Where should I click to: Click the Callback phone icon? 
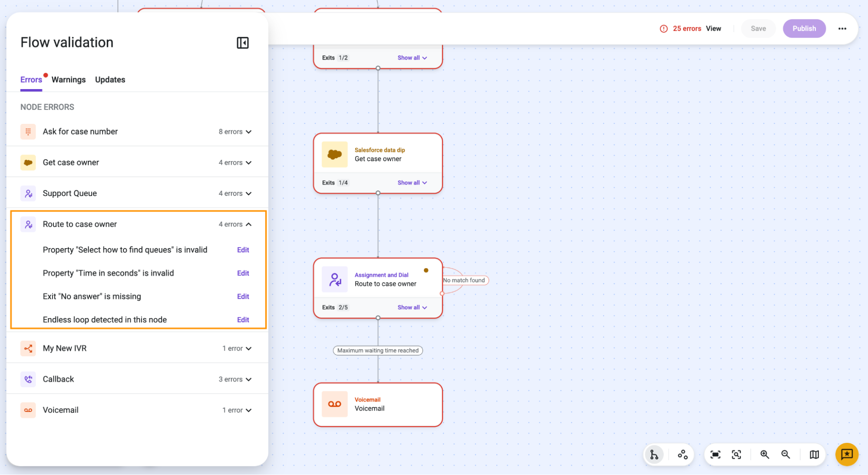point(28,379)
